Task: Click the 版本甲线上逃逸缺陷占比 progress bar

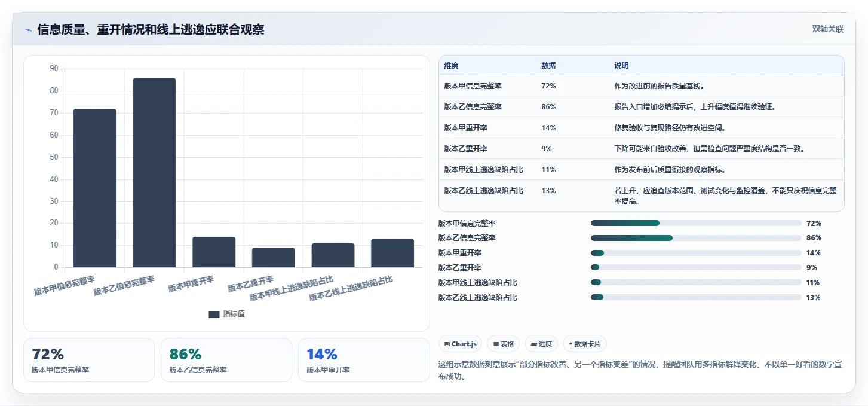Action: tap(696, 282)
